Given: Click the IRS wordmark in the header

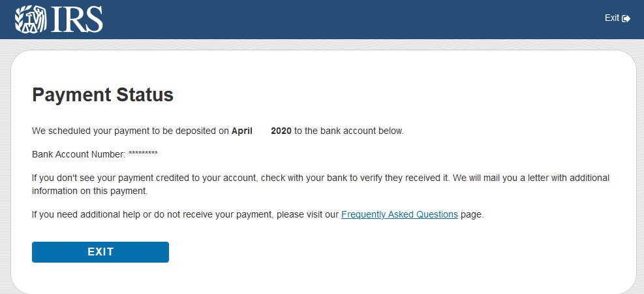Looking at the screenshot, I should pyautogui.click(x=75, y=20).
